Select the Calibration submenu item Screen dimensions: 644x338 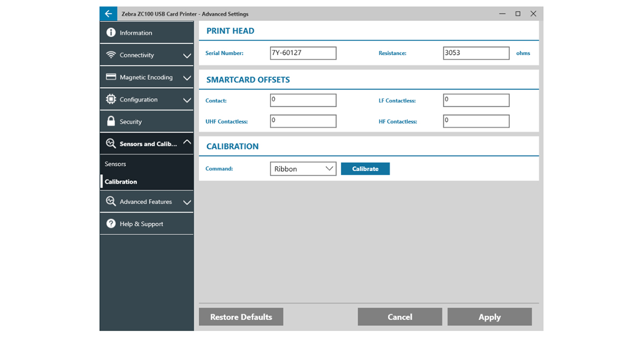click(121, 182)
